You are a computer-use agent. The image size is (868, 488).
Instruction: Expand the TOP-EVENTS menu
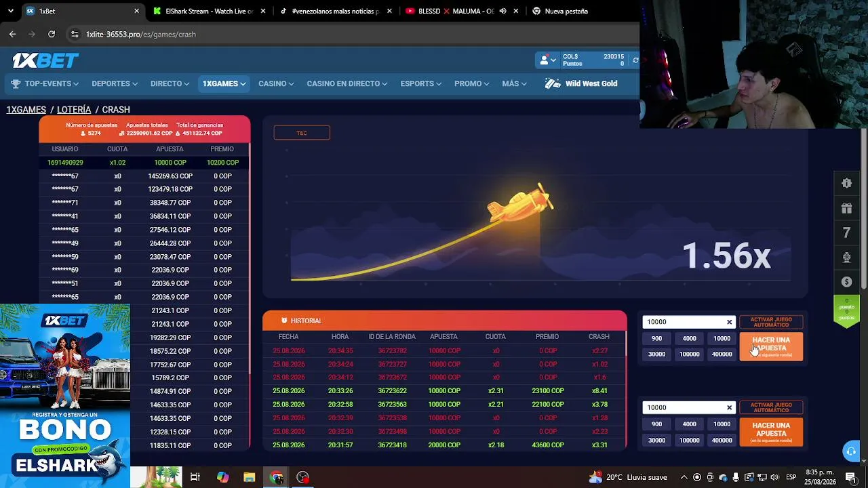(45, 83)
